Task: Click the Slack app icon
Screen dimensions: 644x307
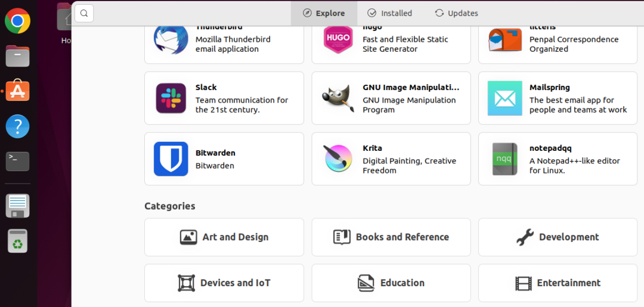Action: [171, 98]
